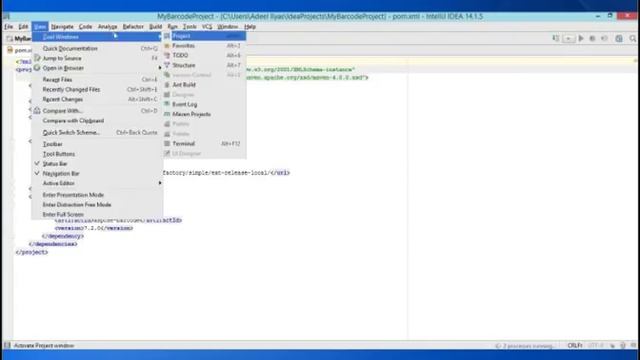Image resolution: width=640 pixels, height=360 pixels.
Task: Open the Project Structure toolbar icon
Action: (619, 38)
